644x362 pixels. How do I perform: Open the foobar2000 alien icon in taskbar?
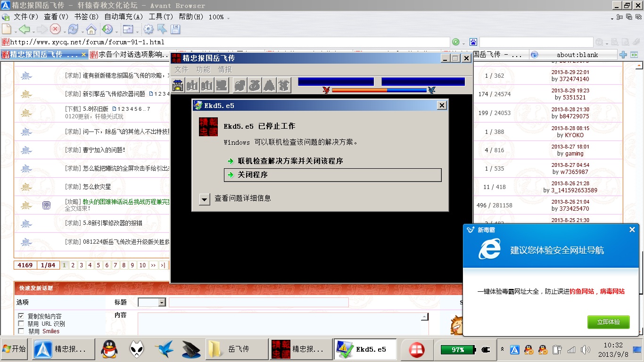137,349
